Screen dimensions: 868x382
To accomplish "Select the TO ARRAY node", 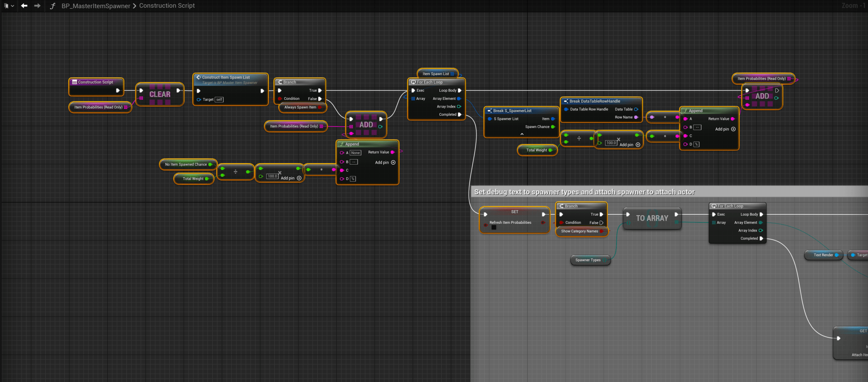I will click(652, 218).
